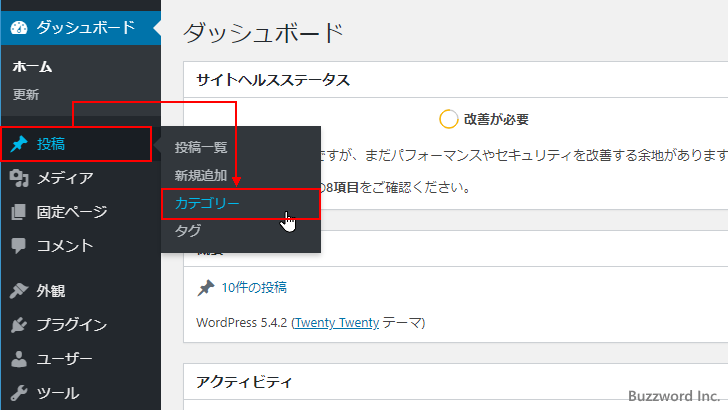Go to 更新 under Dashboard
This screenshot has height=410, width=728.
[26, 95]
